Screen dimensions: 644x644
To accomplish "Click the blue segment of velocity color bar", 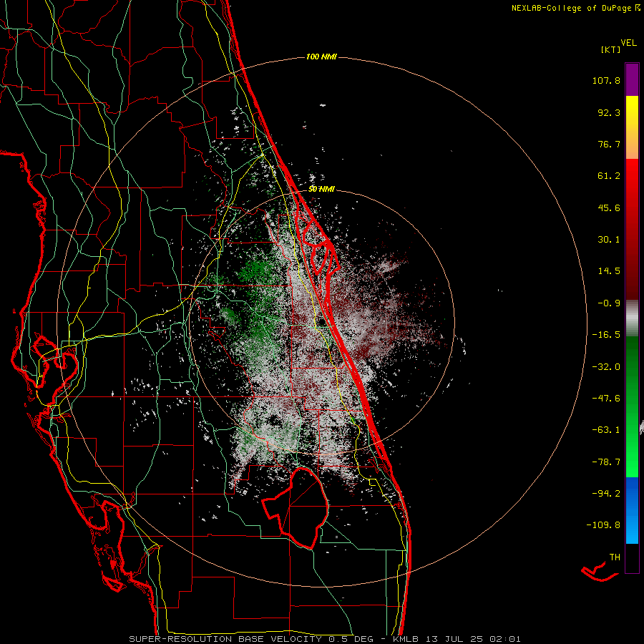I will point(632,510).
